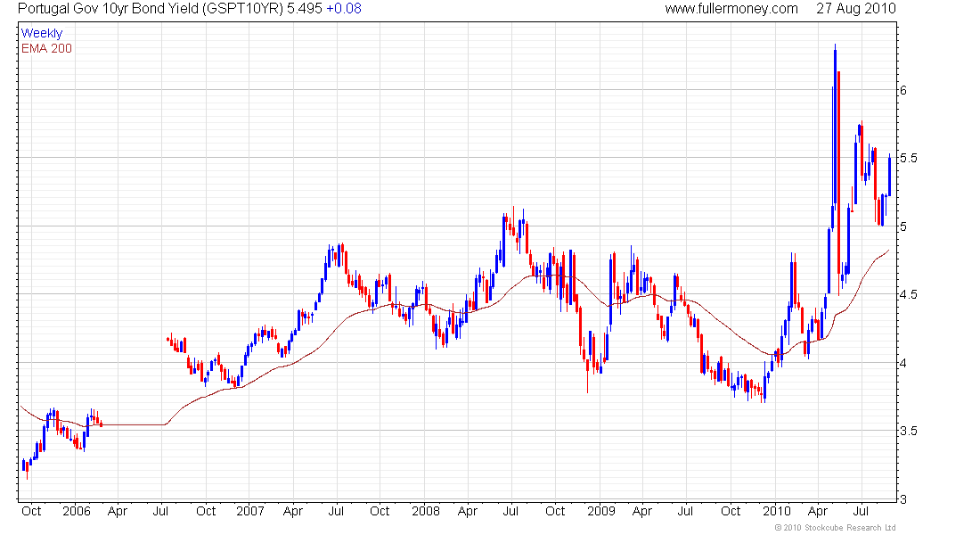Click the EMA 200 legend label
Image resolution: width=980 pixels, height=535 pixels.
[46, 48]
